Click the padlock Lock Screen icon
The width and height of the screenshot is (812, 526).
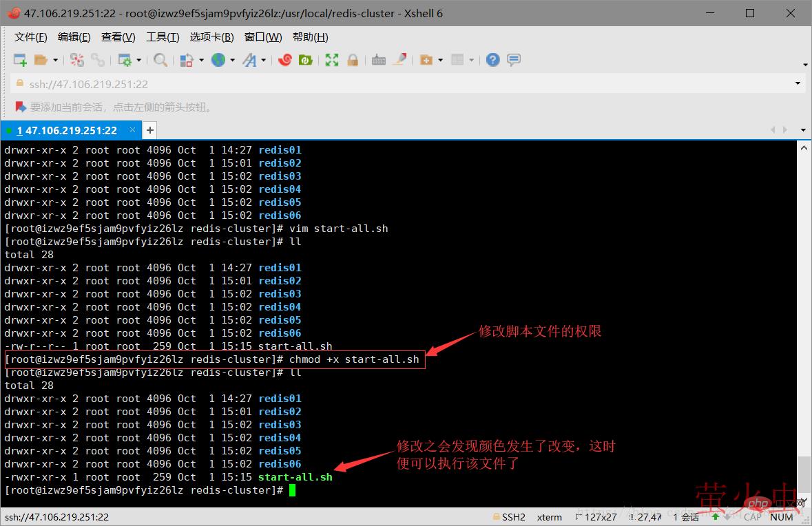pyautogui.click(x=353, y=61)
